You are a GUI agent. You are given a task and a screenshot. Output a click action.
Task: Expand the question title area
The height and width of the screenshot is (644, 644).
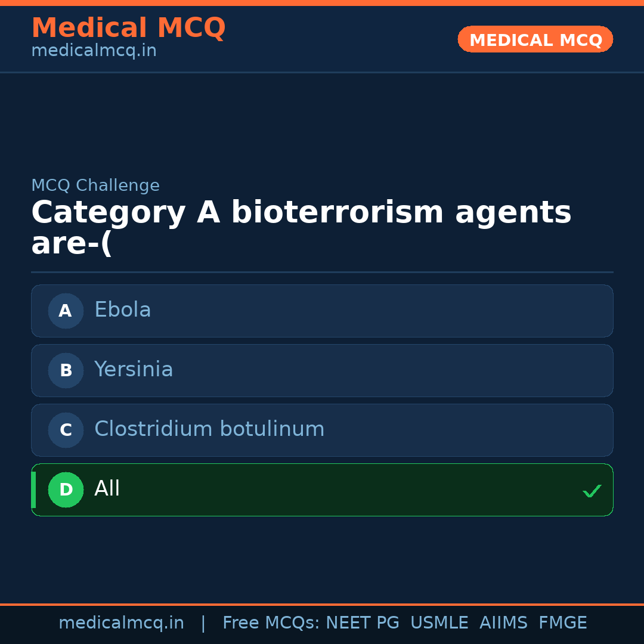[x=301, y=227]
